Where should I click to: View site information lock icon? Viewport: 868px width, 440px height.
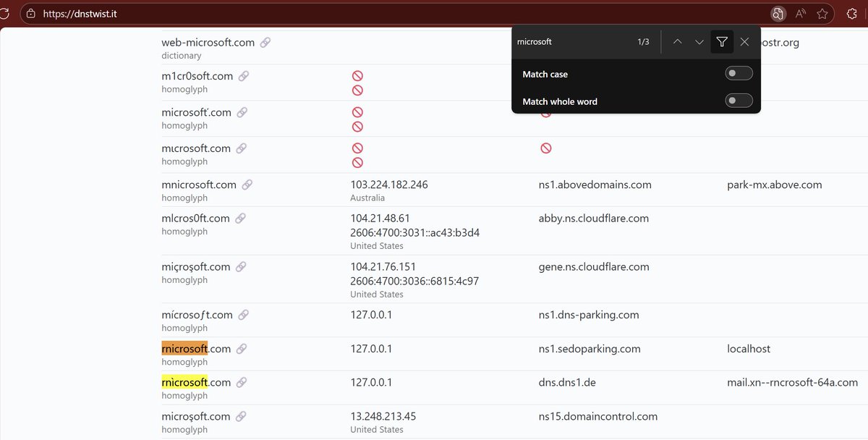(30, 14)
